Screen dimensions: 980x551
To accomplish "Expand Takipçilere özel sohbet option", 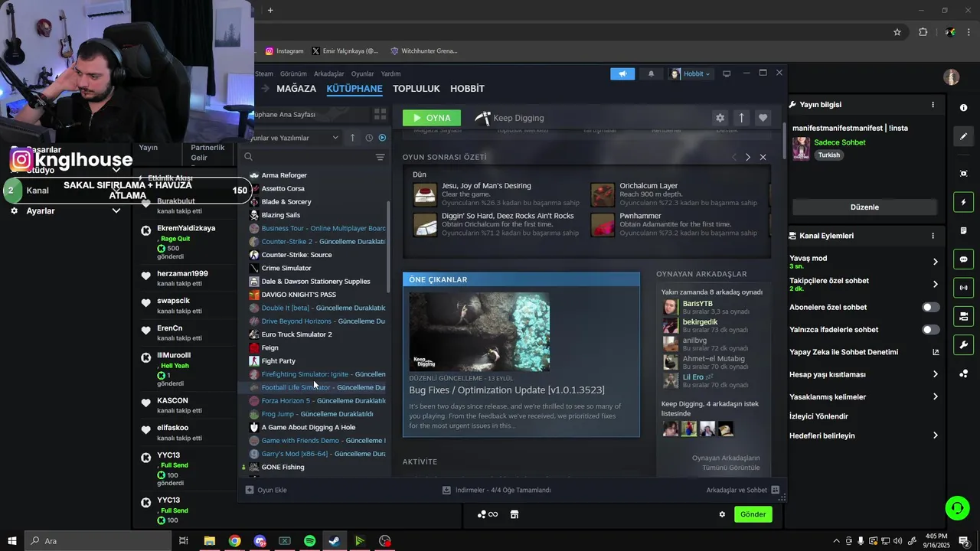I will coord(935,284).
